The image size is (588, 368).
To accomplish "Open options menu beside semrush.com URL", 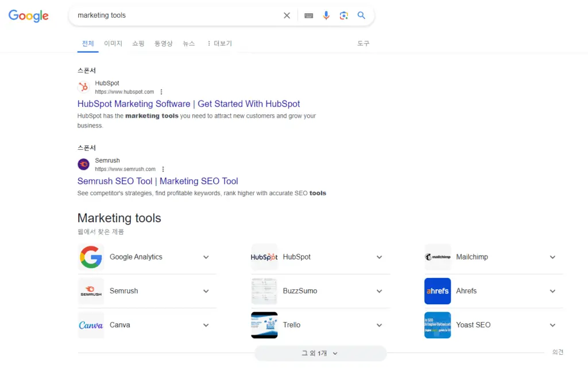I will point(163,169).
